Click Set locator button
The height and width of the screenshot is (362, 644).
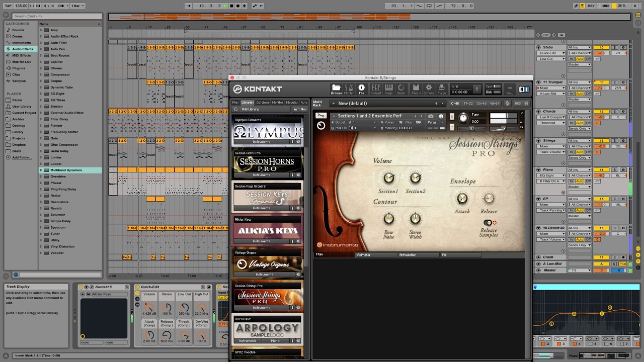(x=546, y=35)
